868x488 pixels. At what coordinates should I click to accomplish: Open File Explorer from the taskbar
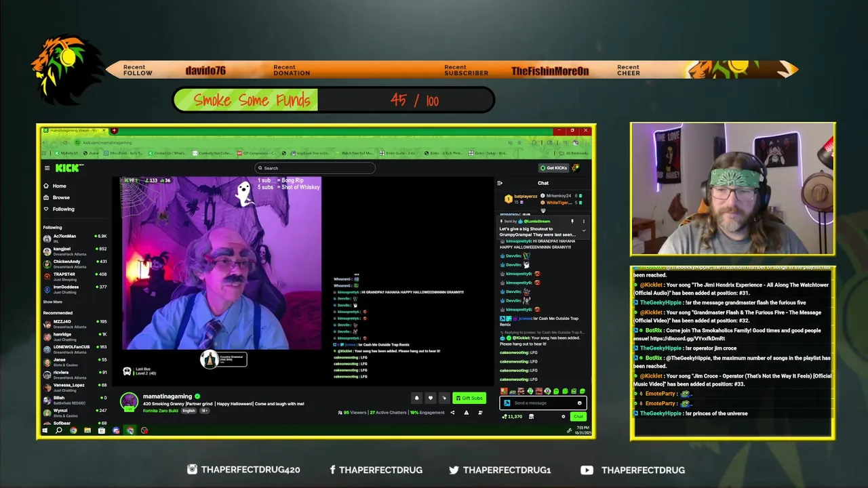(87, 430)
